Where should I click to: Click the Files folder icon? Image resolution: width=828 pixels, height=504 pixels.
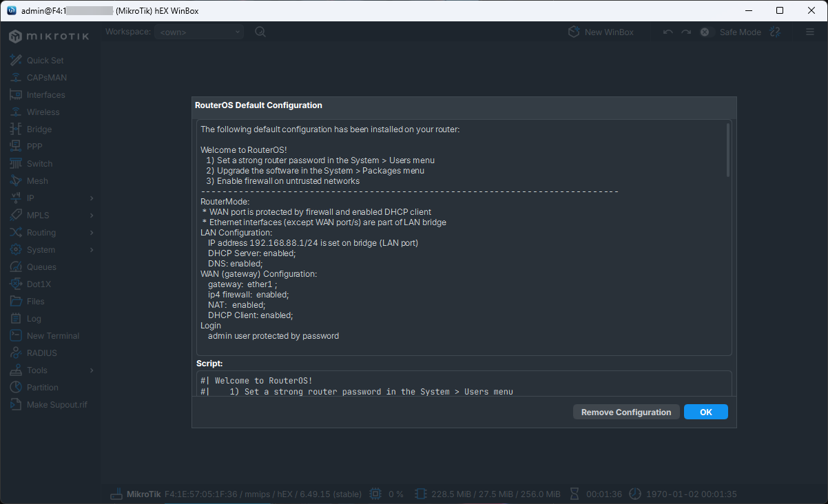[x=16, y=302]
